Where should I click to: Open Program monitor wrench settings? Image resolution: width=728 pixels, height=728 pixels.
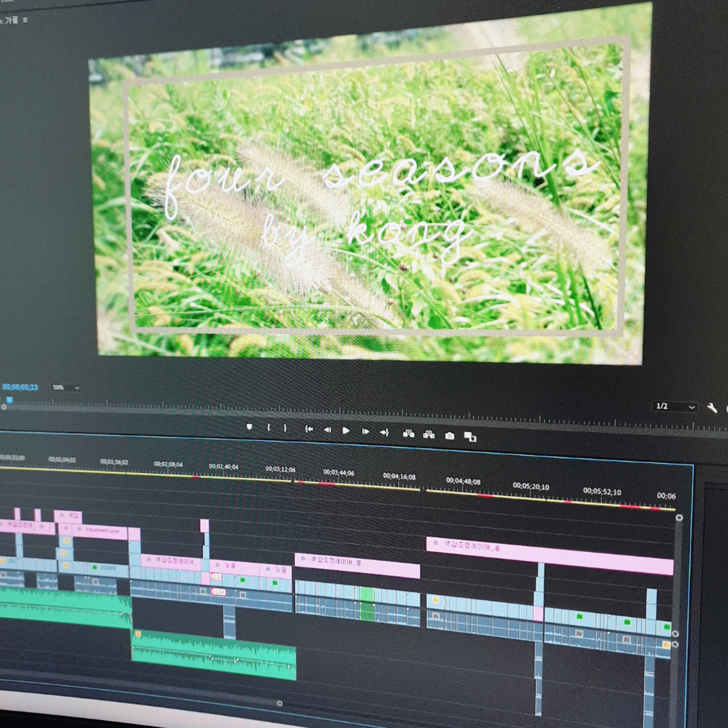[x=712, y=408]
